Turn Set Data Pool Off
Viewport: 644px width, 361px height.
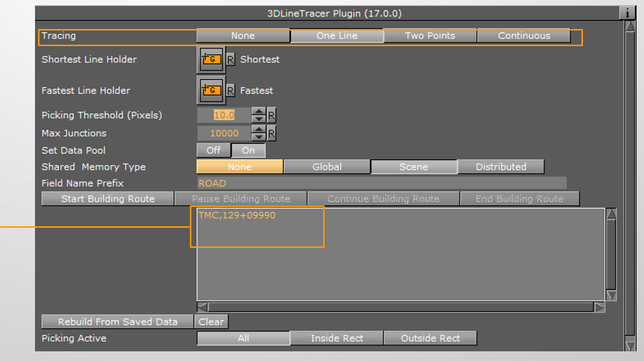[x=213, y=150]
